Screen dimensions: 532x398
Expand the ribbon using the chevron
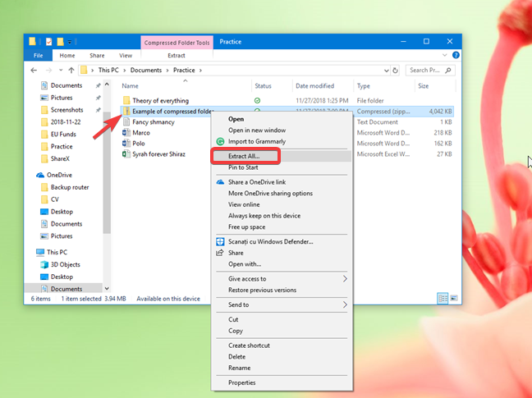coord(444,55)
